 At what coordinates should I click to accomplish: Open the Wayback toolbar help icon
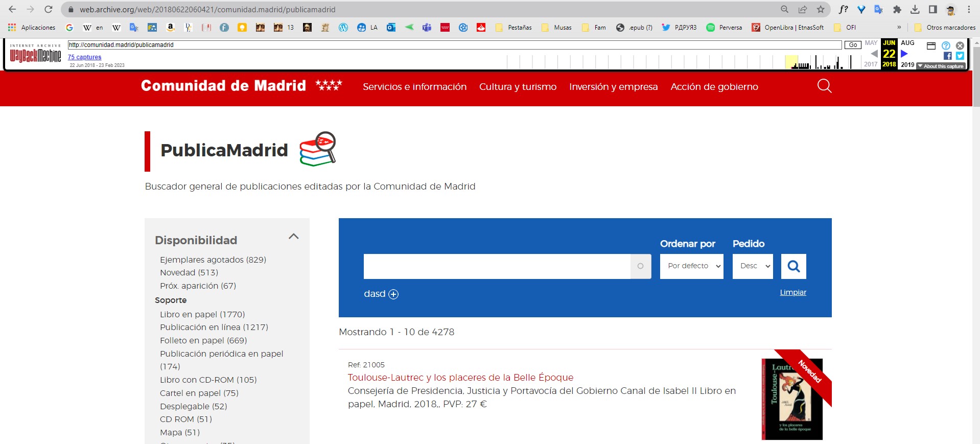tap(946, 45)
